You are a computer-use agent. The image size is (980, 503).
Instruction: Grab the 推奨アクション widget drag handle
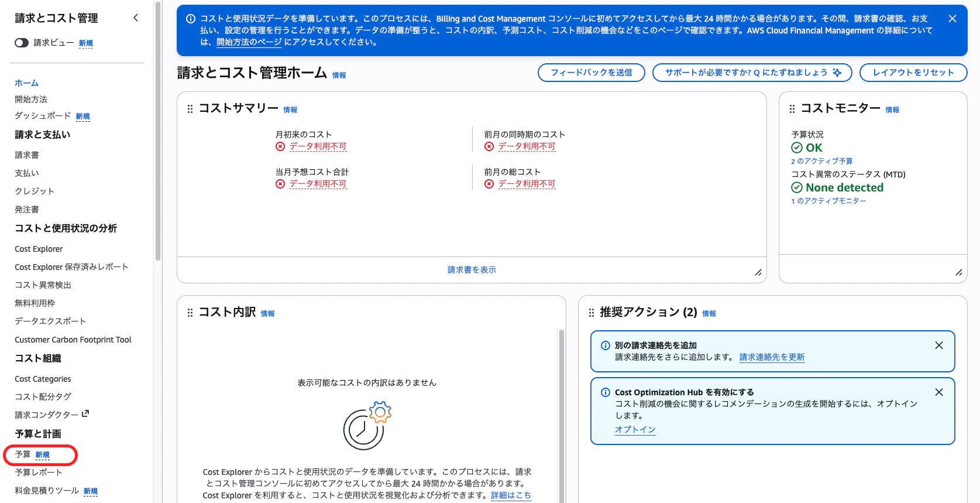click(592, 313)
